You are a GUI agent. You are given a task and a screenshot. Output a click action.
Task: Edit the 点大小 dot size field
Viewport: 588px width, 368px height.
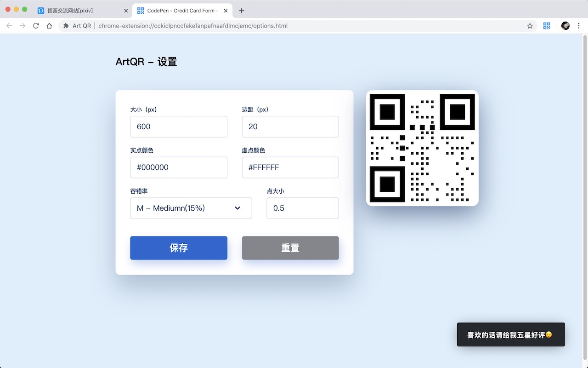(303, 208)
